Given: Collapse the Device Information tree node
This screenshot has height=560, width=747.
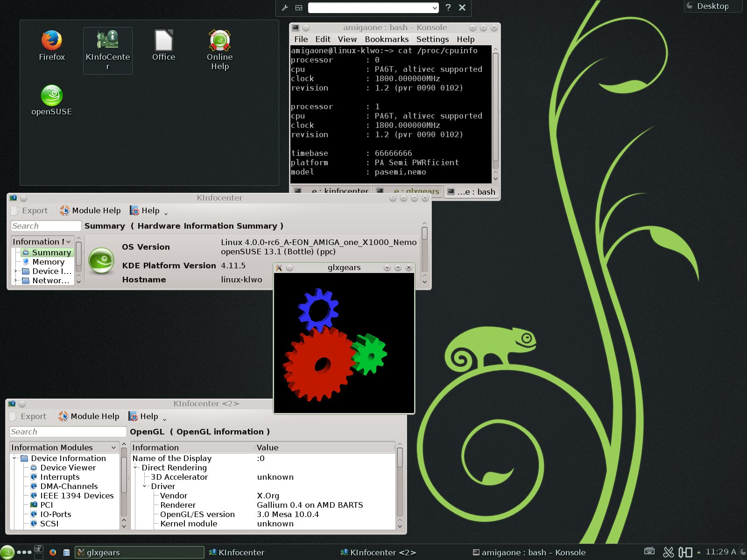Looking at the screenshot, I should (x=14, y=458).
